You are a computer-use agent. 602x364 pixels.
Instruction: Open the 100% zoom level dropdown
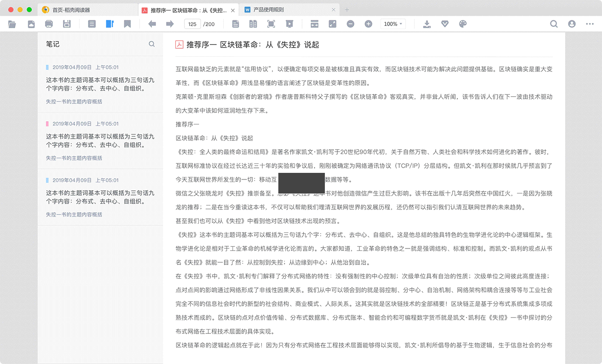pyautogui.click(x=393, y=24)
